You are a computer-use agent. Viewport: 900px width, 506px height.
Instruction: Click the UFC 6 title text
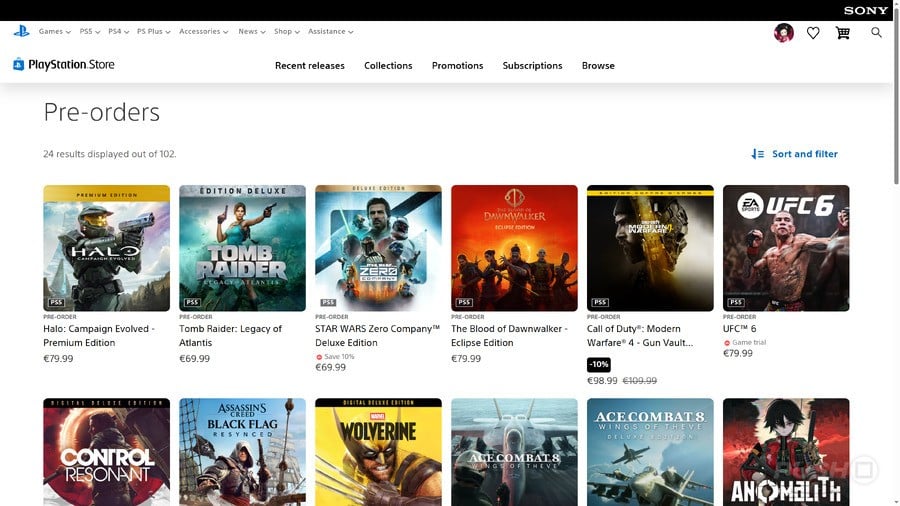(x=739, y=329)
